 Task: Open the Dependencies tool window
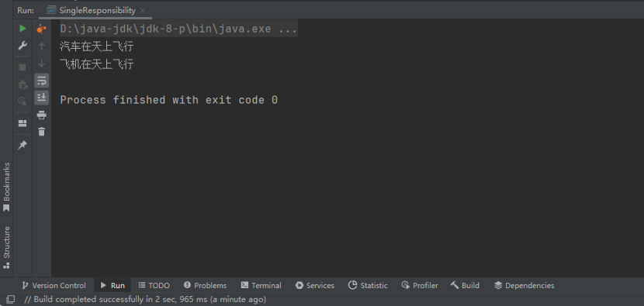(524, 286)
